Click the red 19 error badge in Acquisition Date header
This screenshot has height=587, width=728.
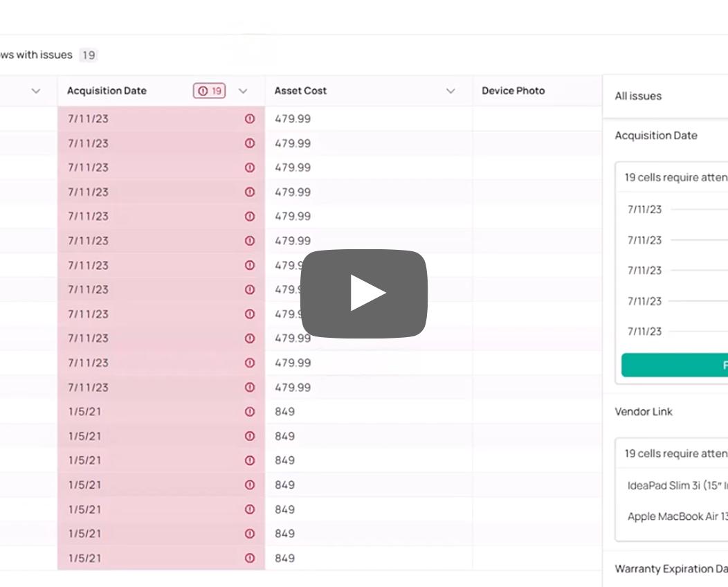(x=209, y=91)
